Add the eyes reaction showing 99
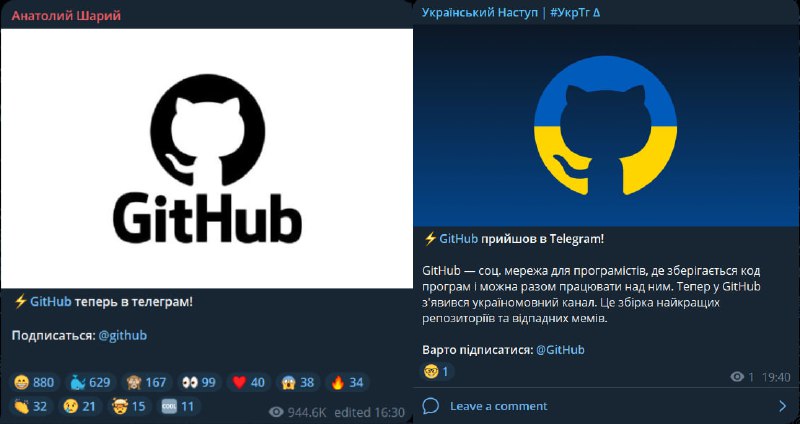This screenshot has height=424, width=800. [x=199, y=382]
